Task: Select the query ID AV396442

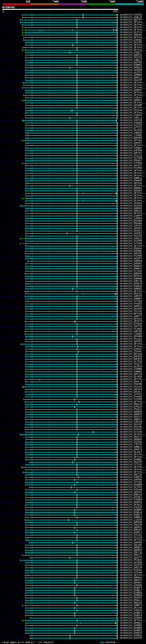Action: tap(8, 8)
